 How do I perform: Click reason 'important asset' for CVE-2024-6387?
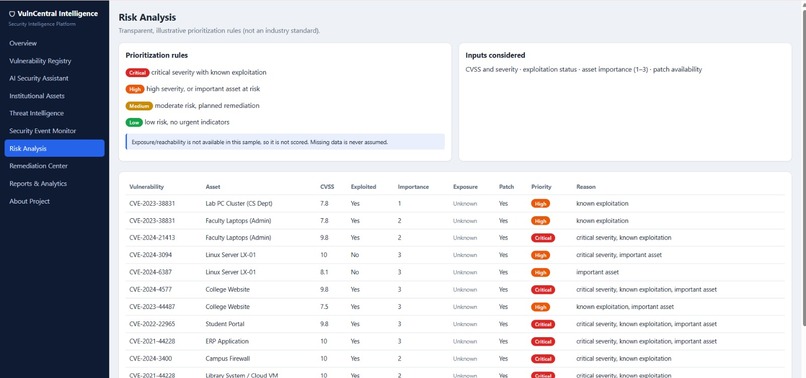(x=597, y=272)
